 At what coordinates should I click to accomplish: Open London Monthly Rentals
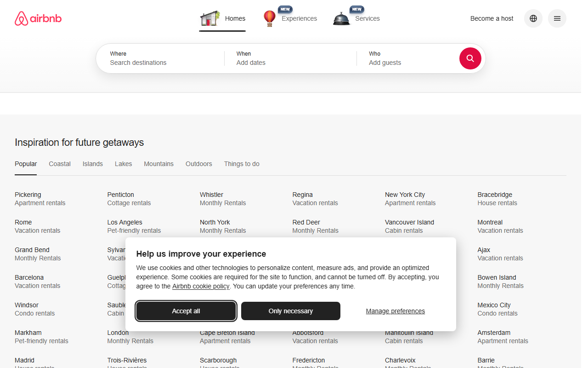coord(130,337)
